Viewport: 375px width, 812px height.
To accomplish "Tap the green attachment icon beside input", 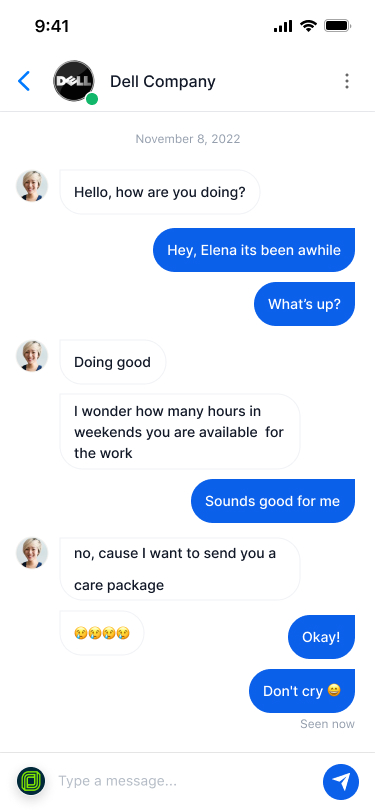I will click(x=31, y=781).
